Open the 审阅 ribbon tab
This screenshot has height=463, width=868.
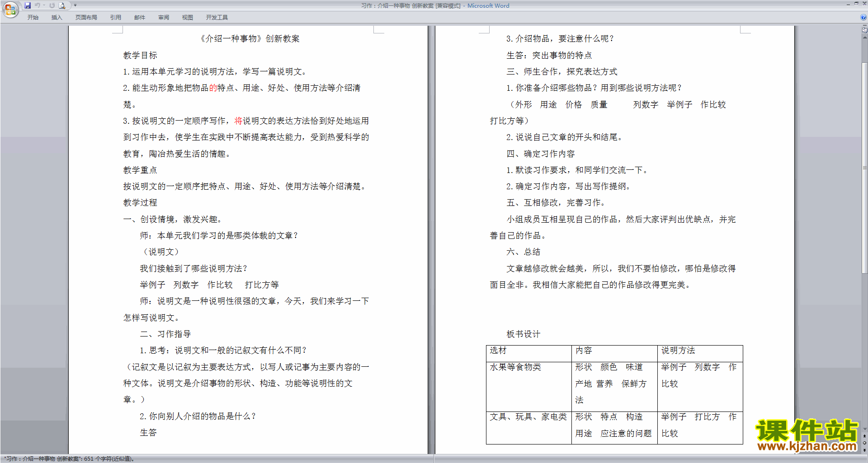point(164,17)
